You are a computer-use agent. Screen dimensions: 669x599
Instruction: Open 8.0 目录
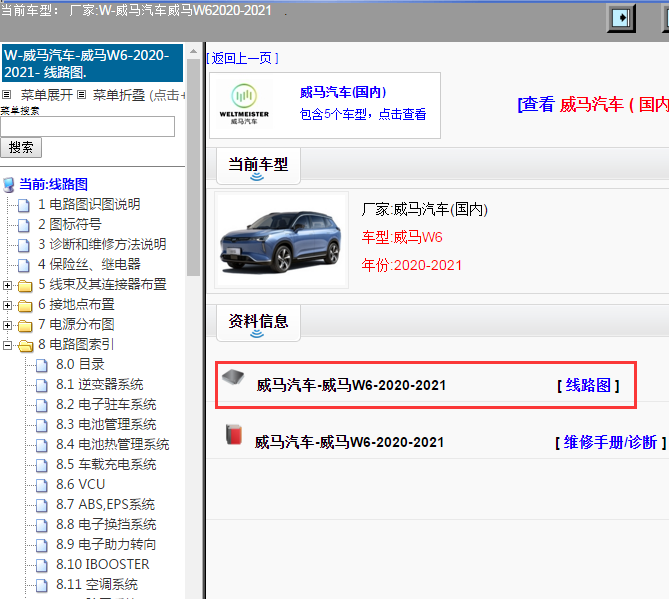(80, 365)
